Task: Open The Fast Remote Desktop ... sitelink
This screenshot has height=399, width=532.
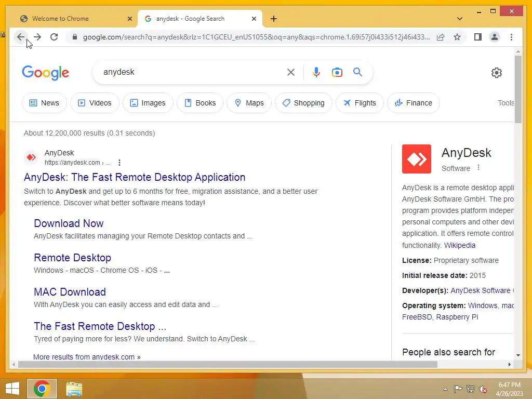Action: [100, 326]
